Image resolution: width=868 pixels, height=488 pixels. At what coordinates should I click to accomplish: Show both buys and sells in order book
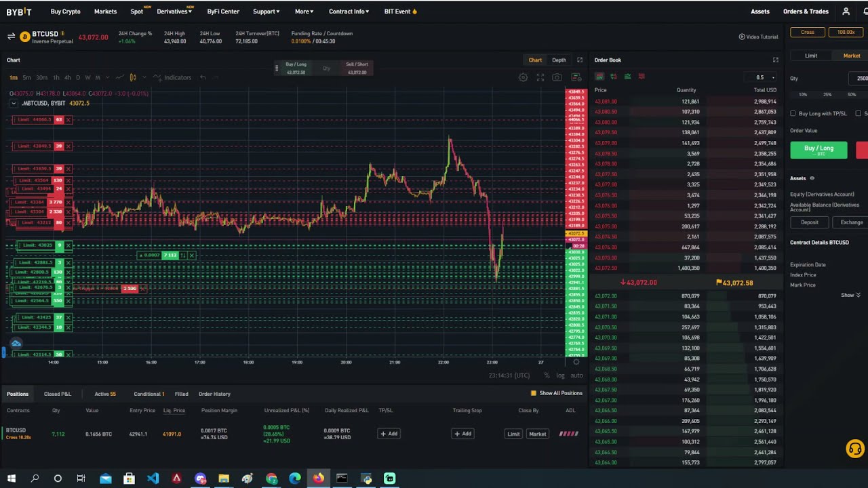click(599, 77)
